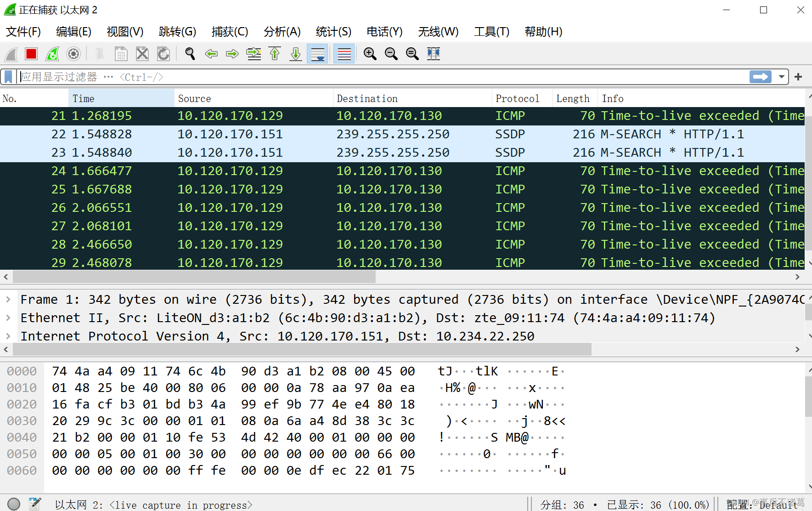The image size is (812, 511).
Task: Open the 统计(S) menu
Action: point(334,32)
